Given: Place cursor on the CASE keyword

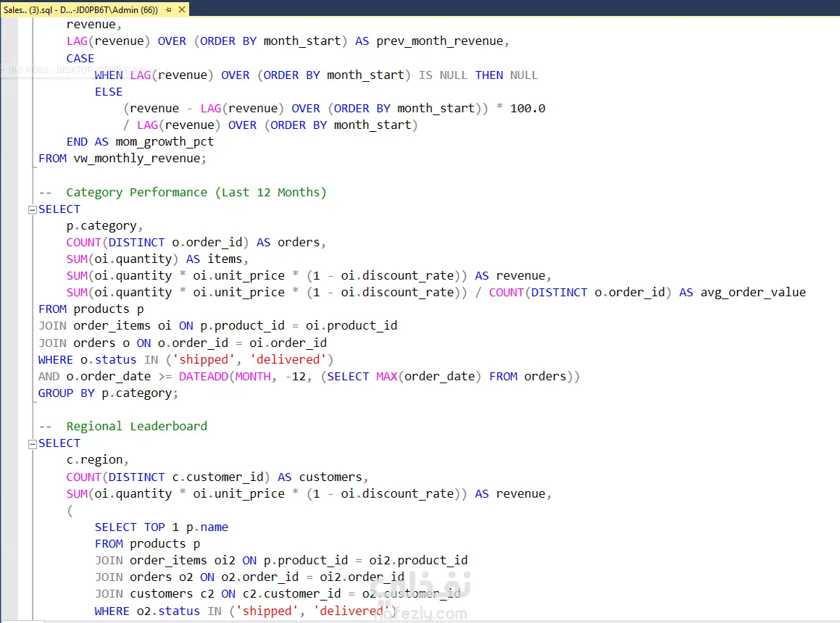Looking at the screenshot, I should (x=80, y=59).
